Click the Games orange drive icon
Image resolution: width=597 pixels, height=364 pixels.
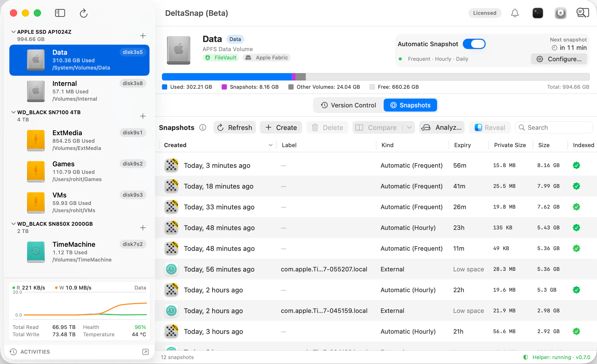[x=36, y=171]
